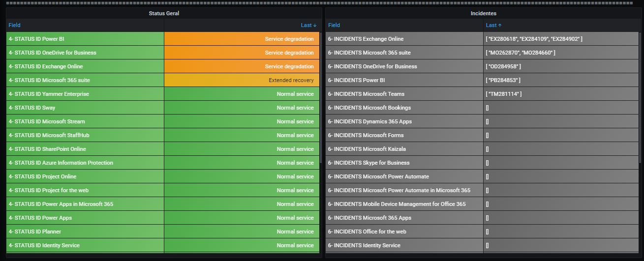Open the Status Geral panel title
Viewport: 644px width, 261px height.
coord(164,13)
